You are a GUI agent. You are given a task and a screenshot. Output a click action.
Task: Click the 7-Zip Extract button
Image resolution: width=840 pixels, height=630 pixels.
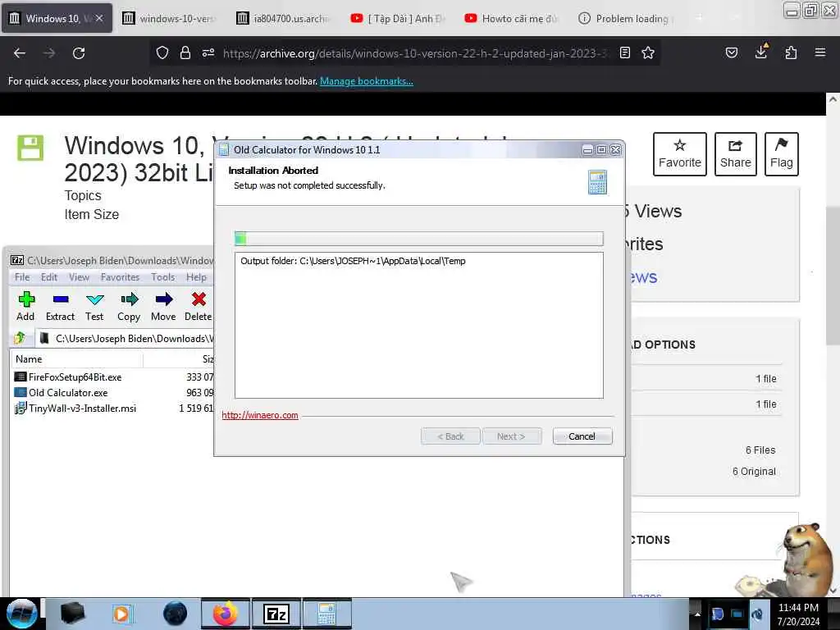[60, 307]
